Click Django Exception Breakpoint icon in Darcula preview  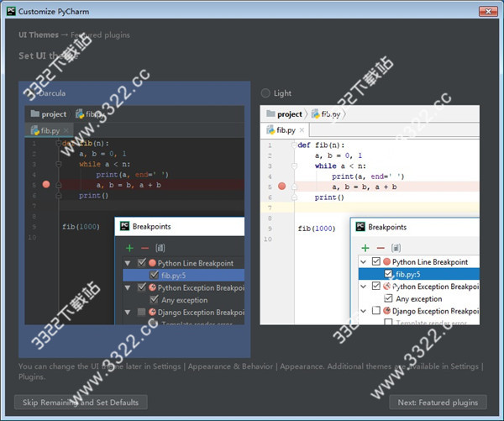(x=152, y=312)
